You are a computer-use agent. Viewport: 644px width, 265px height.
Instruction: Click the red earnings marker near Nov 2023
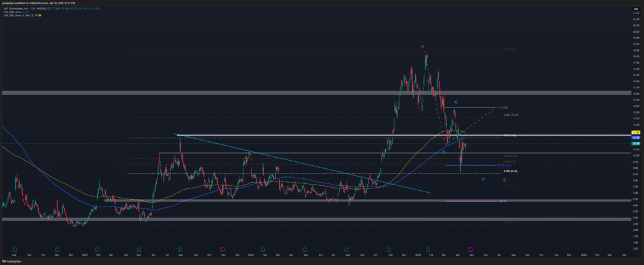(222, 249)
